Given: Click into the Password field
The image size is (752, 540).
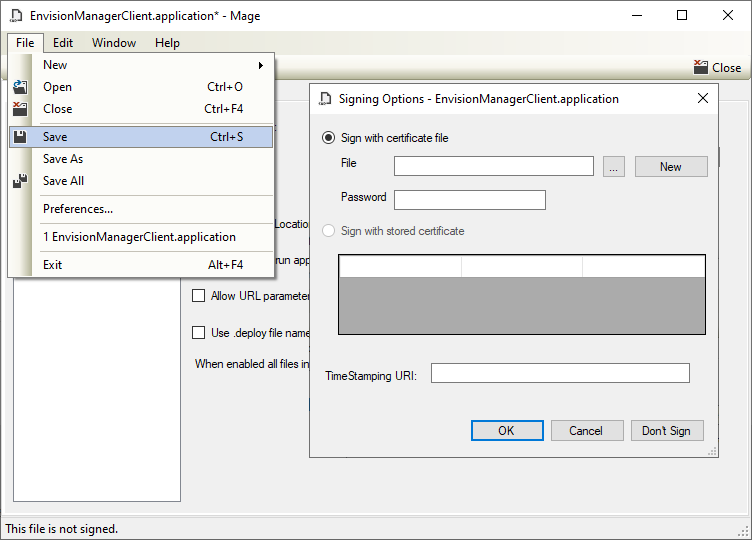Looking at the screenshot, I should coord(470,200).
